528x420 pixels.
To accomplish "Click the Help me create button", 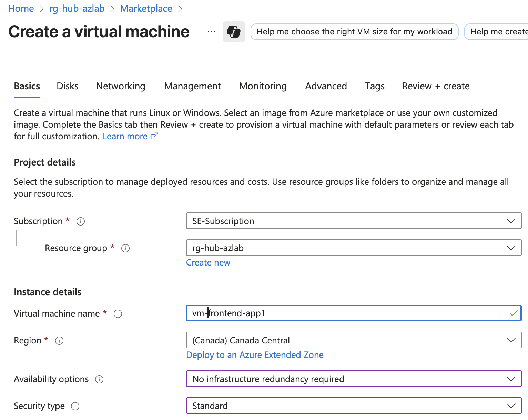I will (x=496, y=32).
